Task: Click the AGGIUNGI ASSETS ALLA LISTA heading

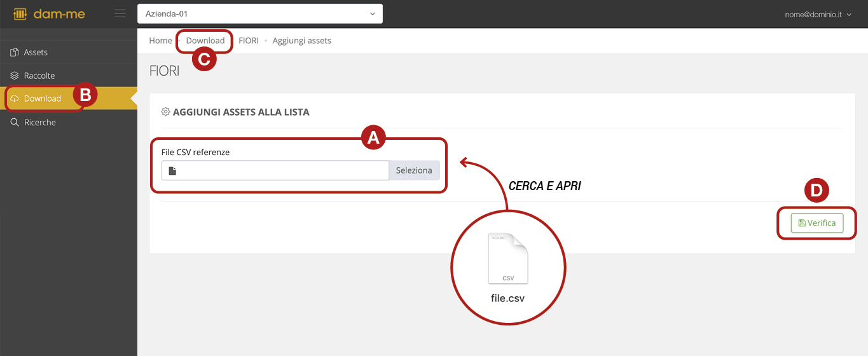Action: click(241, 112)
